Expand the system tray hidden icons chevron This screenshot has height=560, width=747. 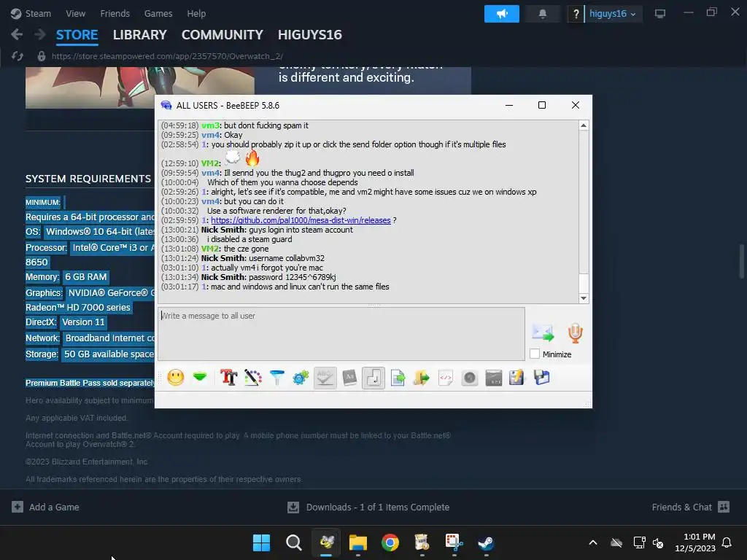click(x=592, y=542)
